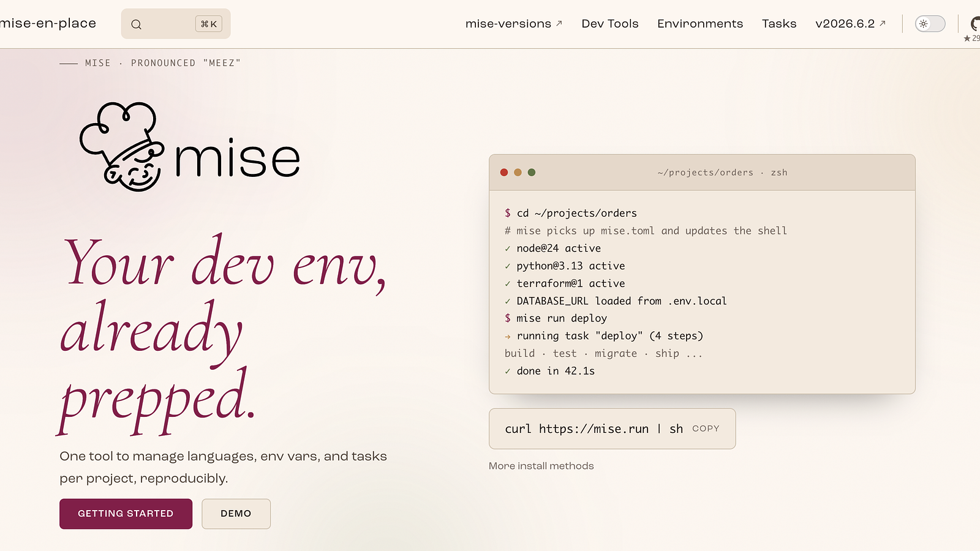
Task: Open the v2026.6.2 version link
Action: pyautogui.click(x=851, y=24)
